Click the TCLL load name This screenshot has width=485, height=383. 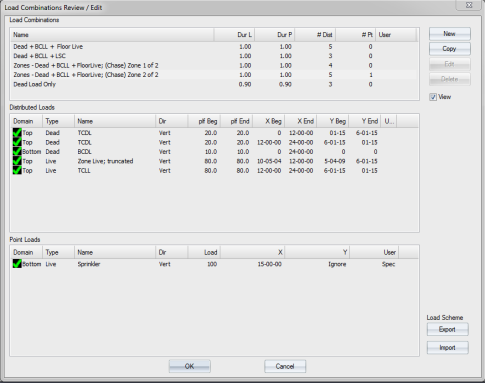pyautogui.click(x=84, y=171)
